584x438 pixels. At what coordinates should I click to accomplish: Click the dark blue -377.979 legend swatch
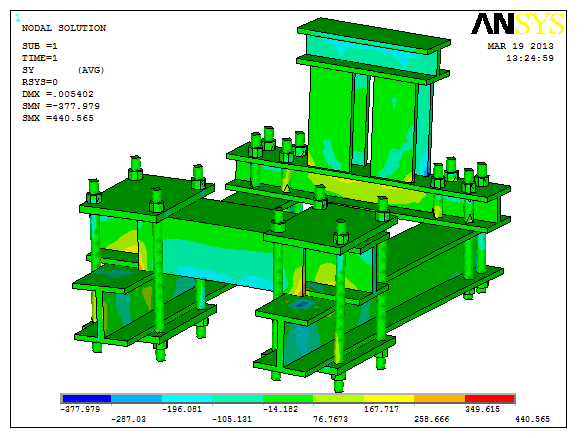(x=87, y=399)
